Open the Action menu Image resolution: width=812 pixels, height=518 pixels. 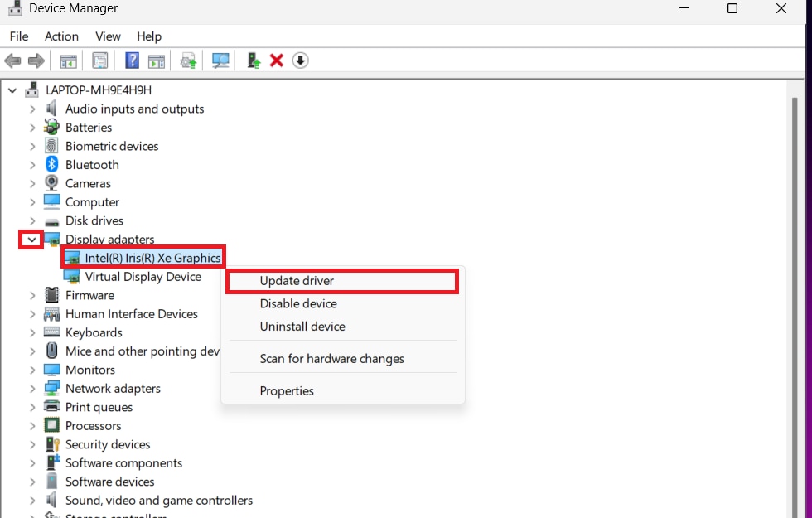[x=61, y=36]
